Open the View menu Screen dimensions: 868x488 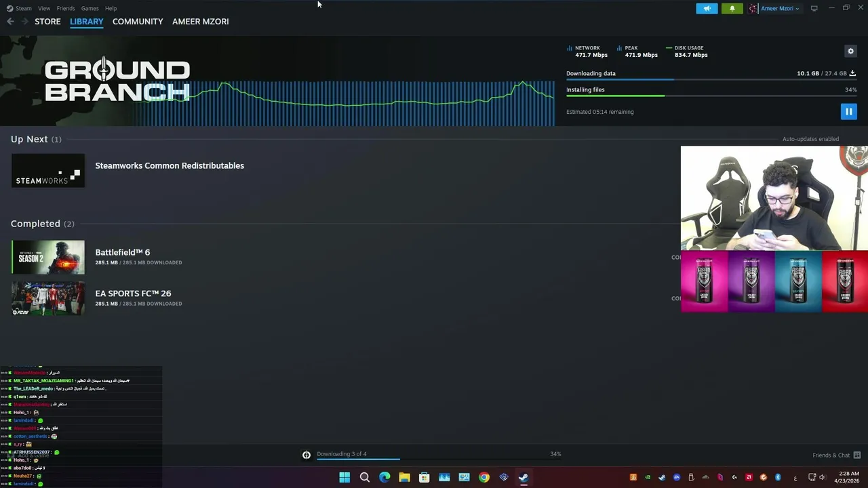pos(44,8)
